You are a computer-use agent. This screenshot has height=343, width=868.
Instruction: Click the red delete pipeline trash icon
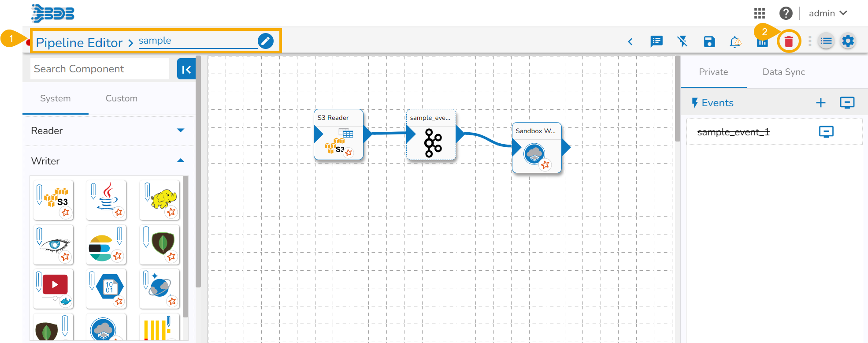point(789,42)
